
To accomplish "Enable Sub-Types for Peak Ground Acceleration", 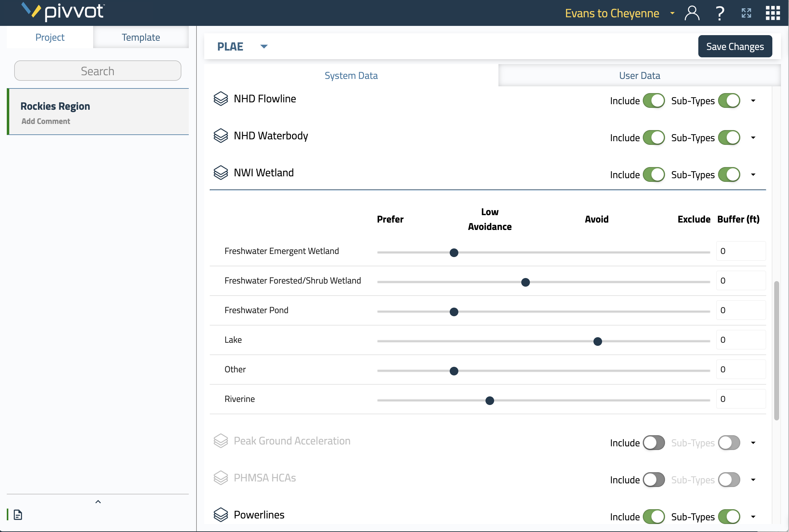I will point(729,443).
